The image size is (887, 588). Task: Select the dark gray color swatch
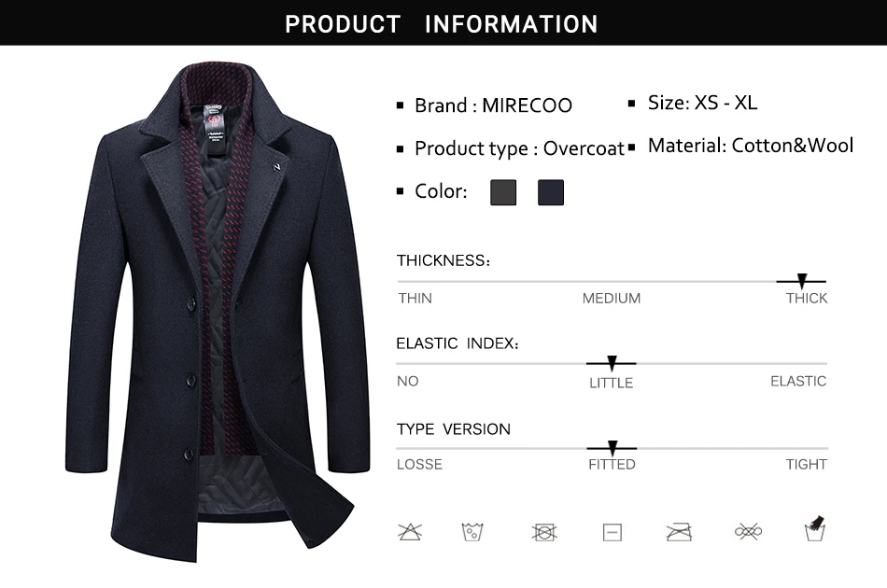503,192
